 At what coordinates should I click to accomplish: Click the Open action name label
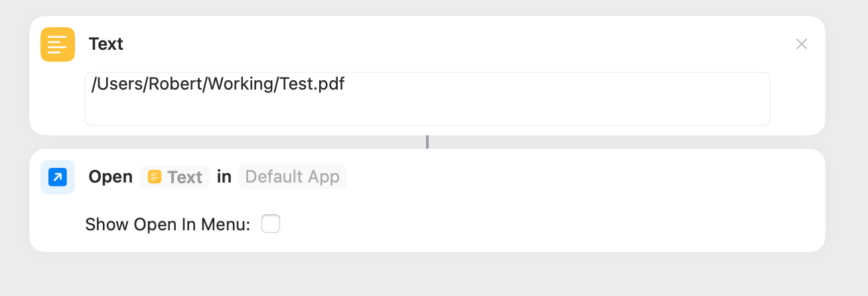(x=111, y=177)
